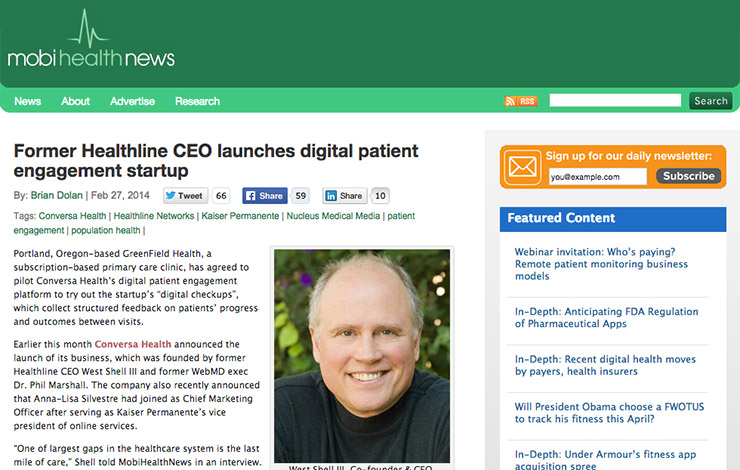Click the newsletter envelope icon
Screen dimensions: 740x470
[x=522, y=167]
